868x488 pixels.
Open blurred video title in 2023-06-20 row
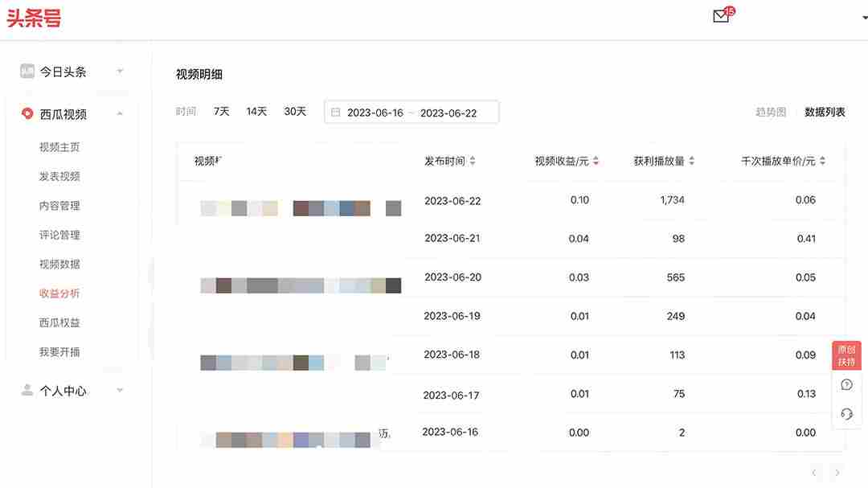pyautogui.click(x=301, y=285)
